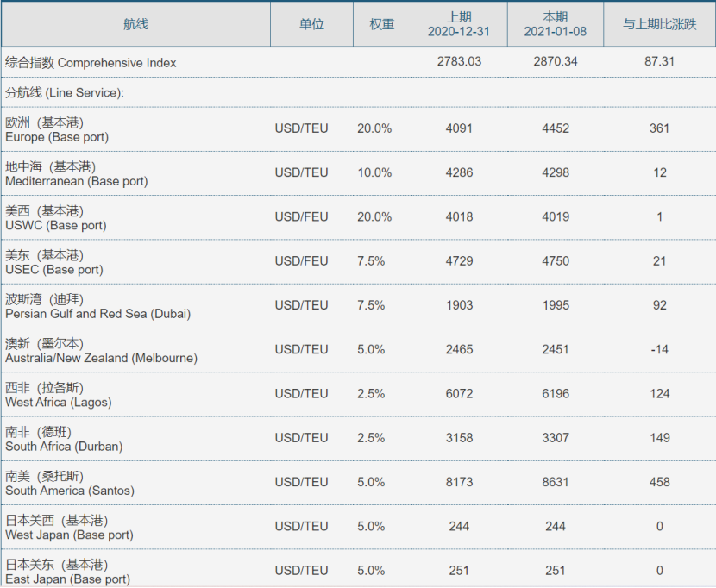
Task: Select the USEC (Base port) route
Action: coord(54,262)
